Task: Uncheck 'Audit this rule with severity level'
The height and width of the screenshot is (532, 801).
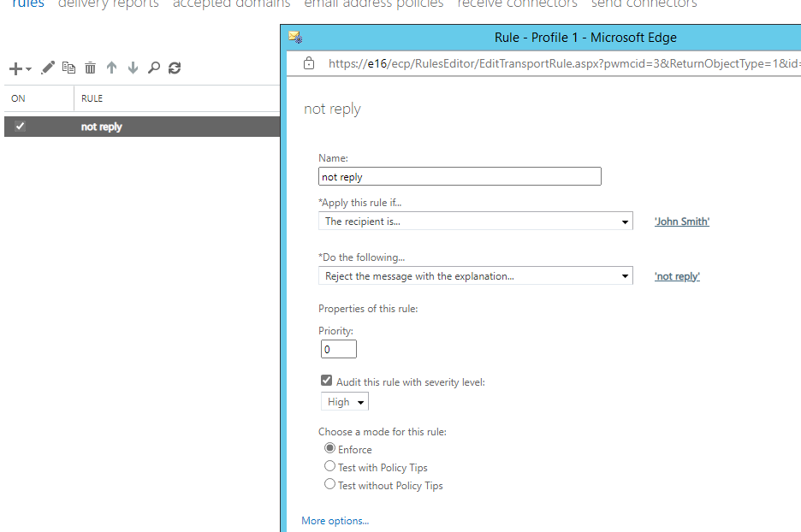Action: [x=326, y=380]
